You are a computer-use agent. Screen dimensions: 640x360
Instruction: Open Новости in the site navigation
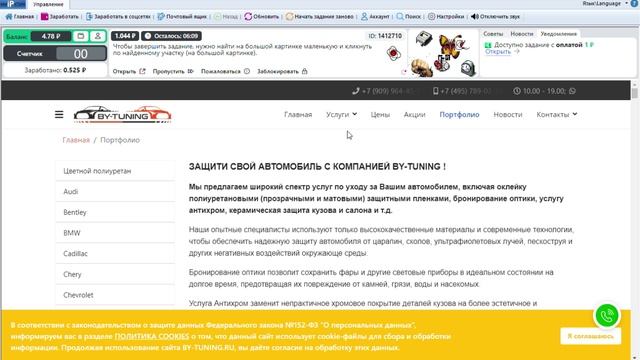(508, 115)
